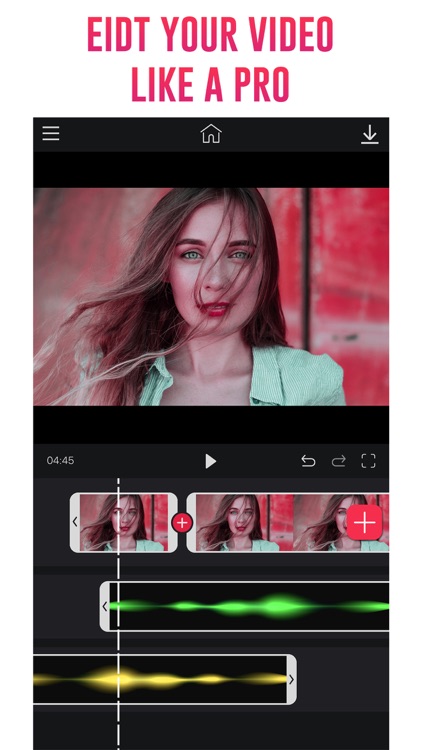Add transition between the two clips
422x750 pixels.
pos(182,523)
